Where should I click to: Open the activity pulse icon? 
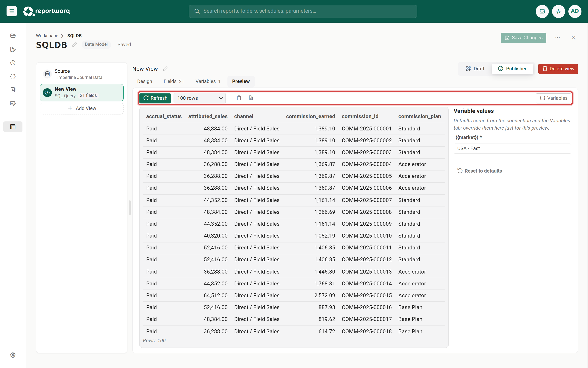558,11
